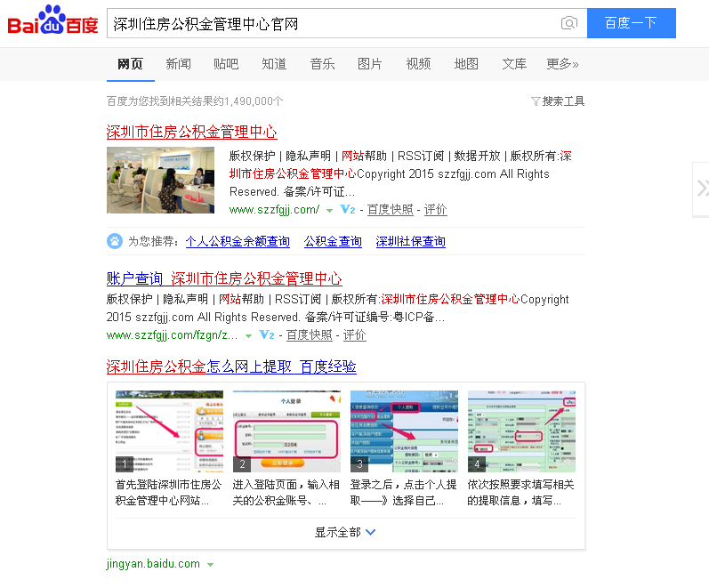This screenshot has width=709, height=588.
Task: Open 深圳社保查询 recommendation link
Action: click(x=411, y=242)
